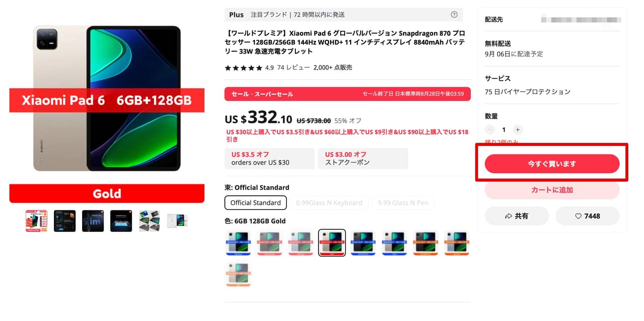
Task: Select the last white tablet gallery thumbnail
Action: tap(178, 221)
